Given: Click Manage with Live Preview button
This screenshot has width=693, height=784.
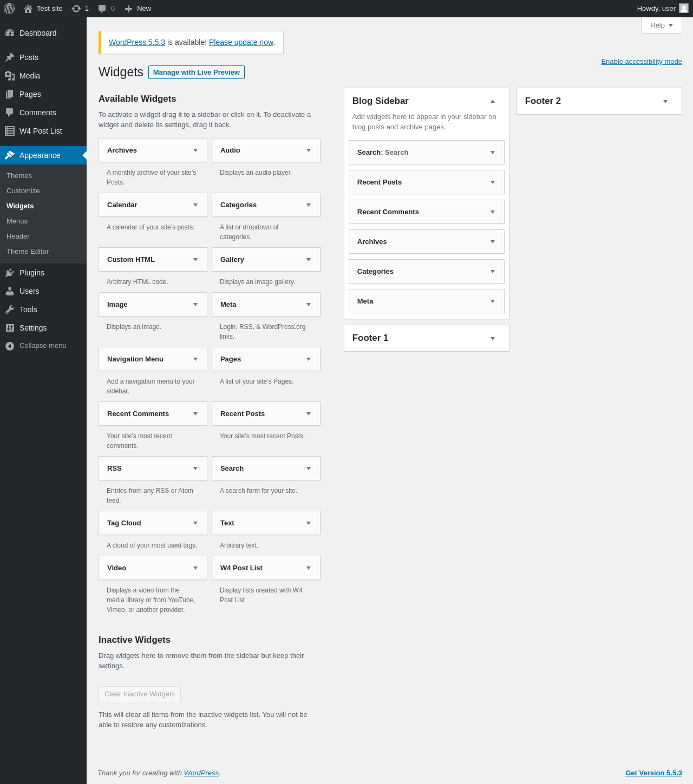Looking at the screenshot, I should [197, 73].
